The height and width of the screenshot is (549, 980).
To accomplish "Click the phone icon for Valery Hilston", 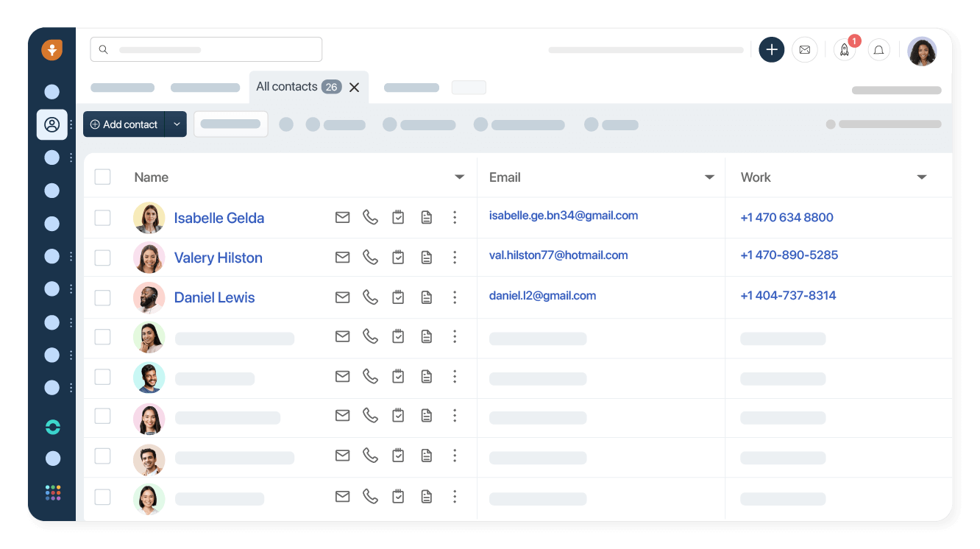I will [x=370, y=257].
